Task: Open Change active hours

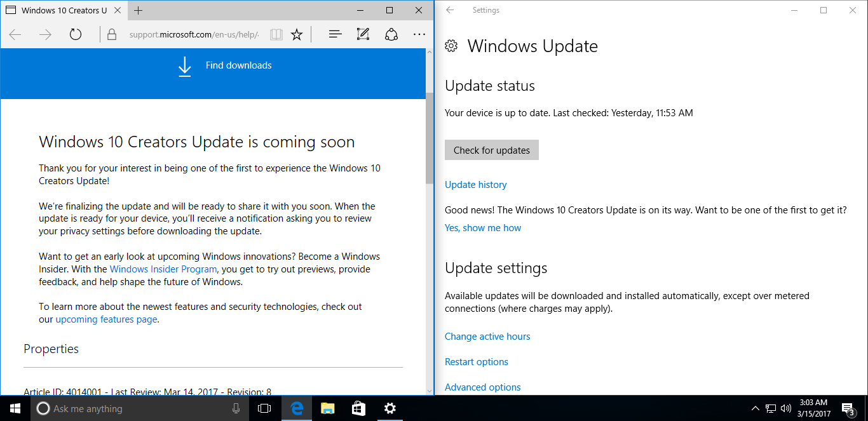Action: coord(487,337)
